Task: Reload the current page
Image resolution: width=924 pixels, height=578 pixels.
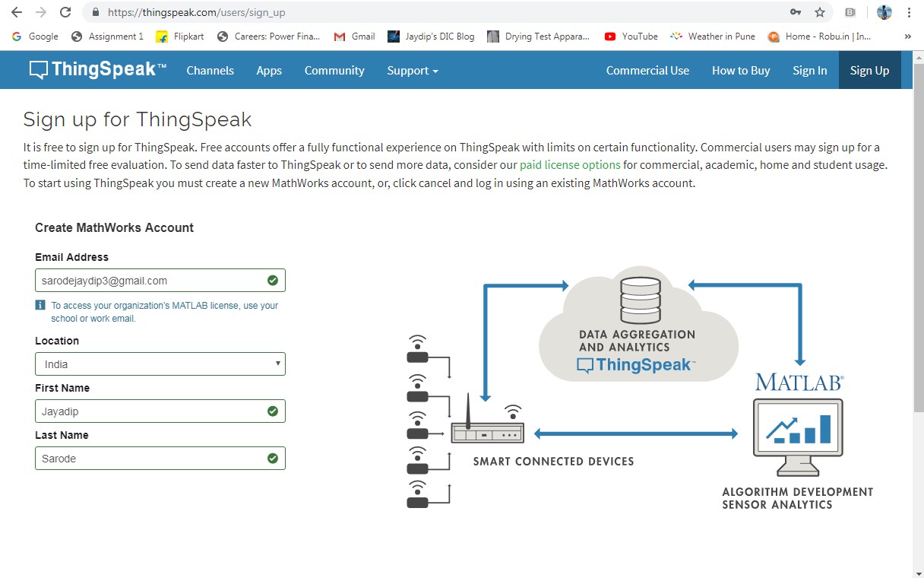Action: pos(65,12)
